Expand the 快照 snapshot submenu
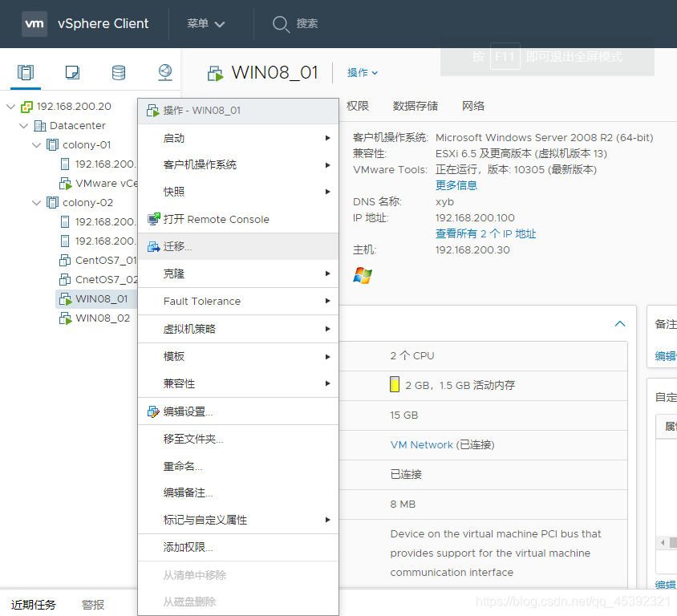 (x=238, y=192)
